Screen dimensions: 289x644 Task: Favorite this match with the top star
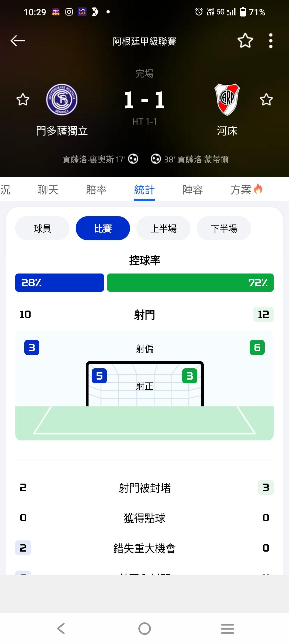[245, 41]
